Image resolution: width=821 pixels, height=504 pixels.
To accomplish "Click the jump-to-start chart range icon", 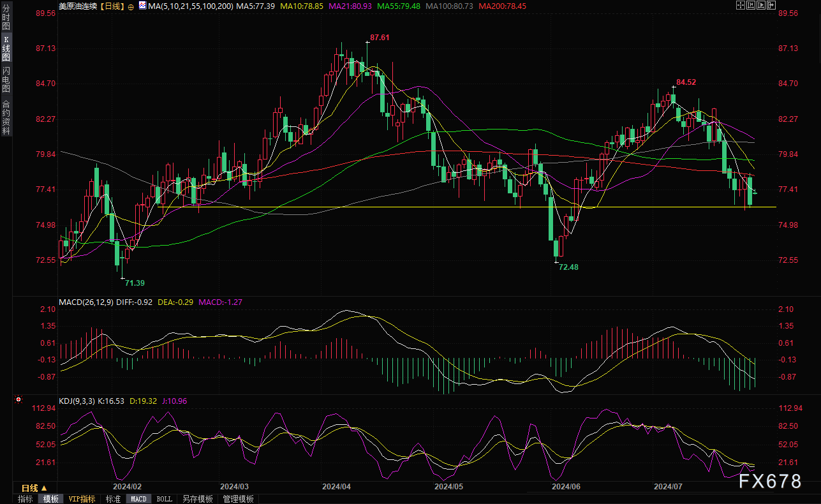I will click(750, 6).
